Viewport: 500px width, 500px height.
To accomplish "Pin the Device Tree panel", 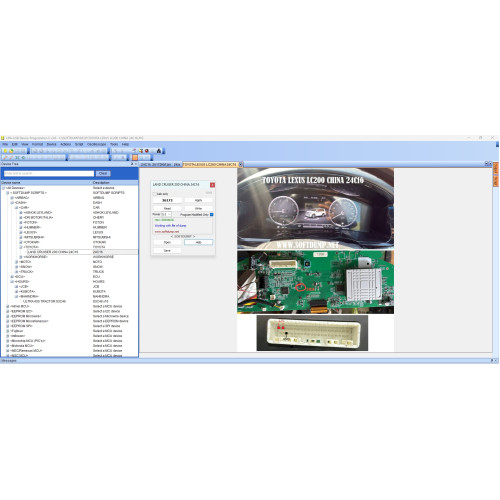I will point(132,164).
